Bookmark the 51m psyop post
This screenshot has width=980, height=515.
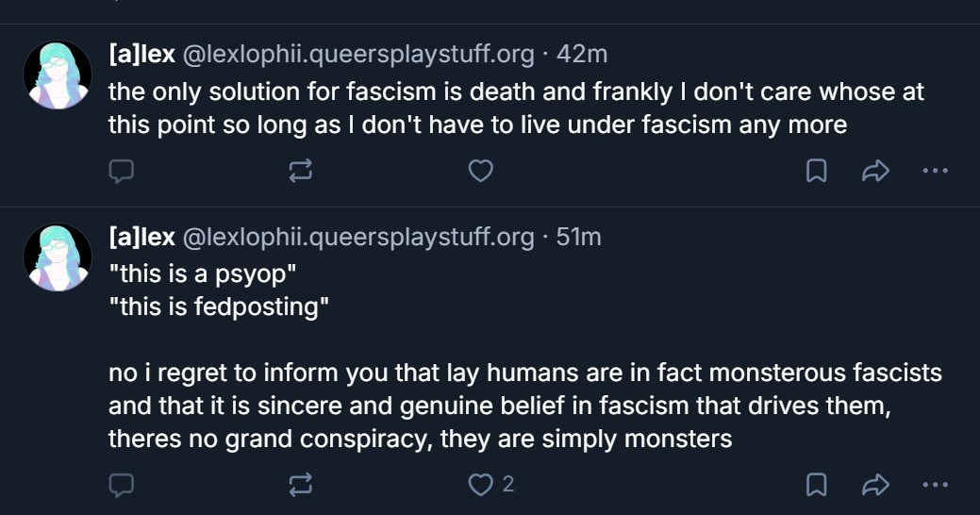coord(816,485)
